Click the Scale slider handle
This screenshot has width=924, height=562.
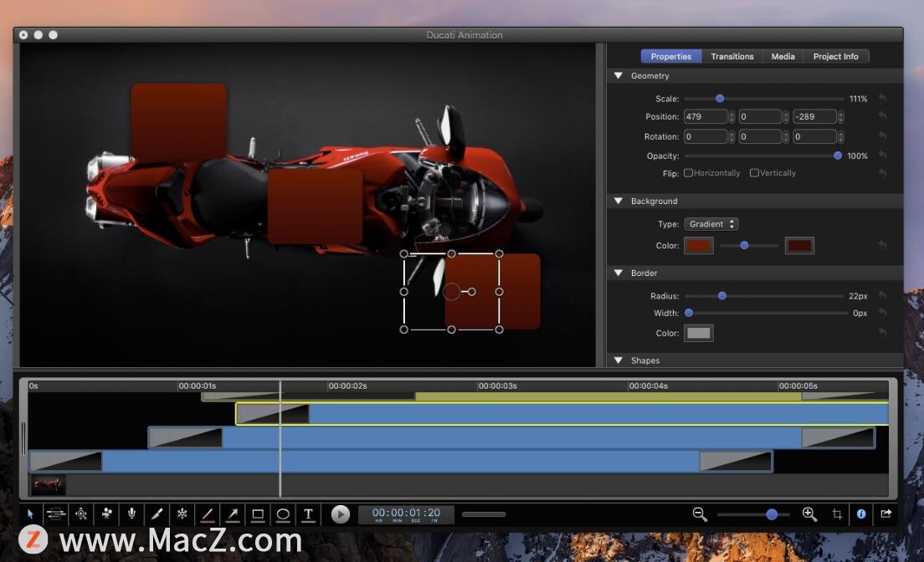pos(720,99)
